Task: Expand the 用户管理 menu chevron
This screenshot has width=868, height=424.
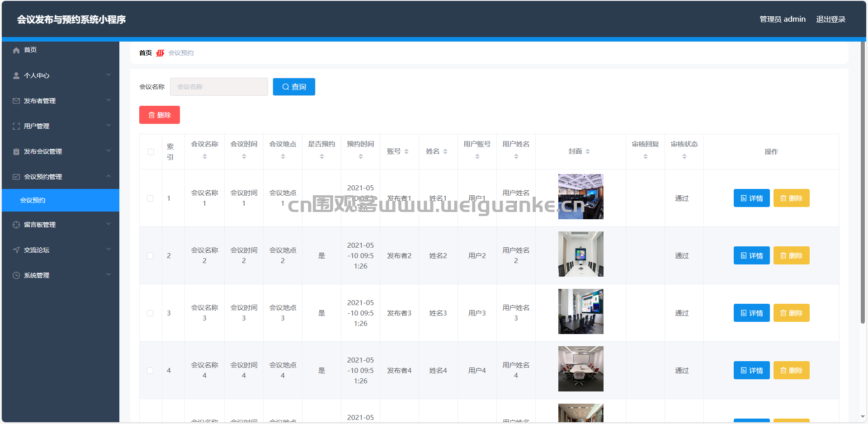Action: click(108, 125)
